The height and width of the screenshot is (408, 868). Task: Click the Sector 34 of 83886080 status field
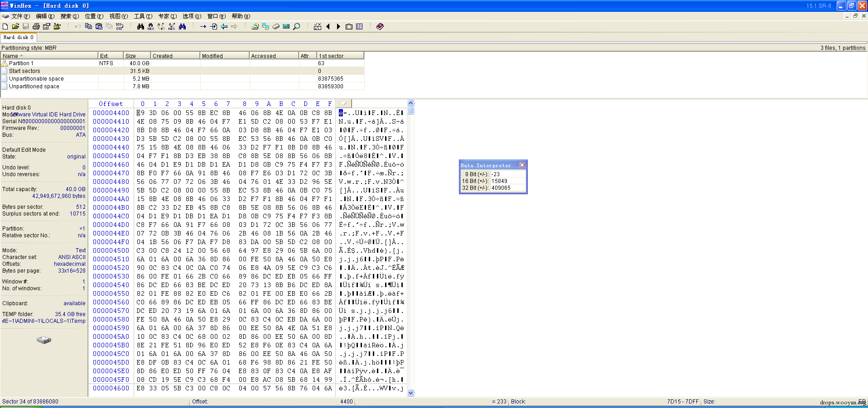coord(95,402)
